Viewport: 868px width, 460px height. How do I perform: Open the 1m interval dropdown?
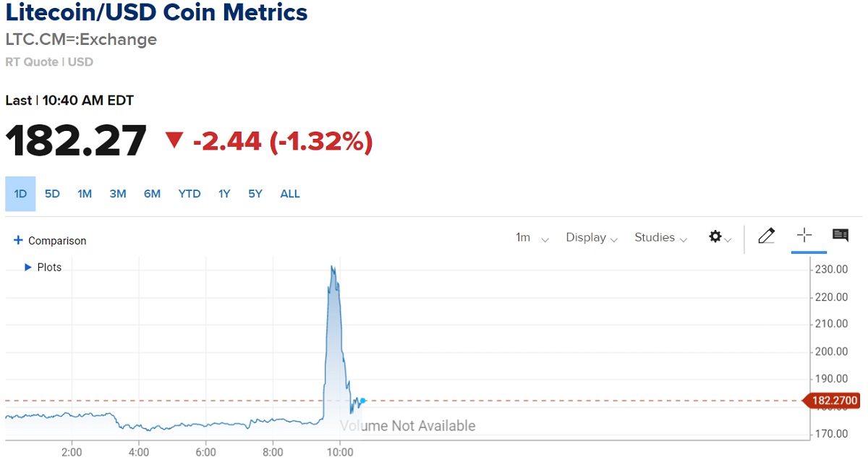pyautogui.click(x=532, y=238)
